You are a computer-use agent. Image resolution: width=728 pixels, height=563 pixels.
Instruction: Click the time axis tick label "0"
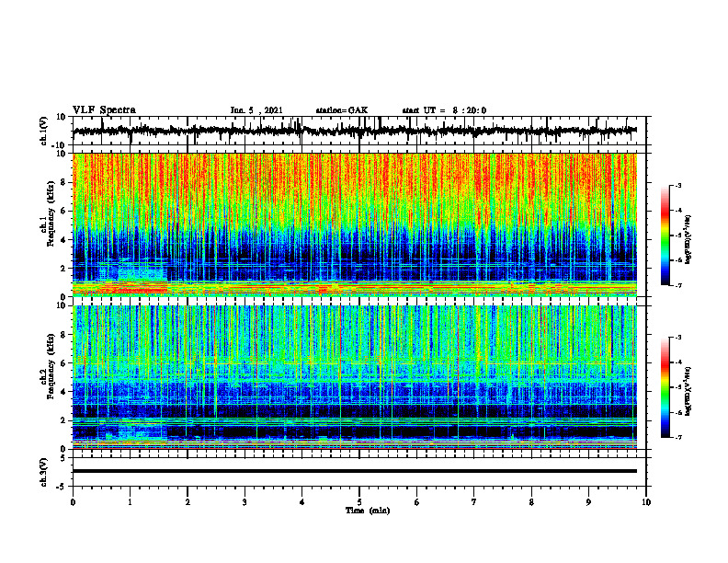pos(73,502)
